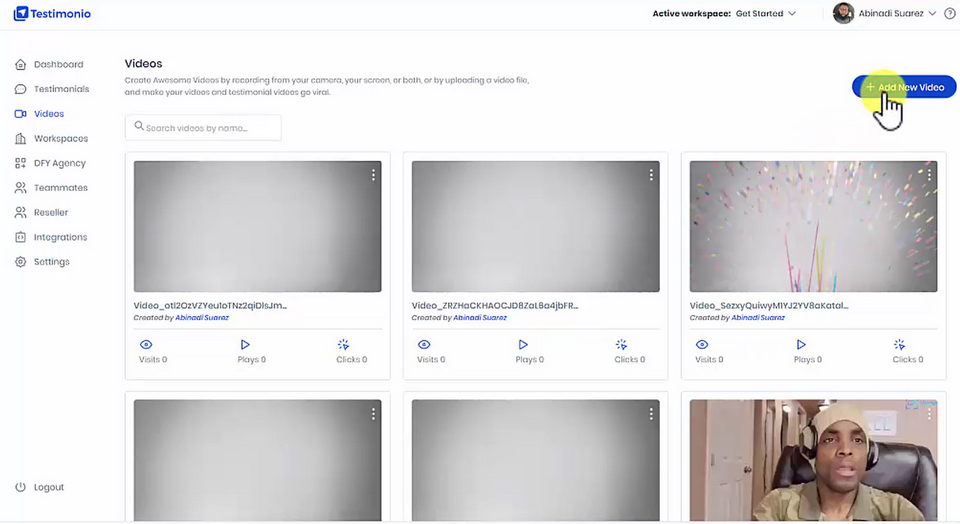Open Integrations in the sidebar
Viewport: 960px width, 524px height.
point(61,237)
